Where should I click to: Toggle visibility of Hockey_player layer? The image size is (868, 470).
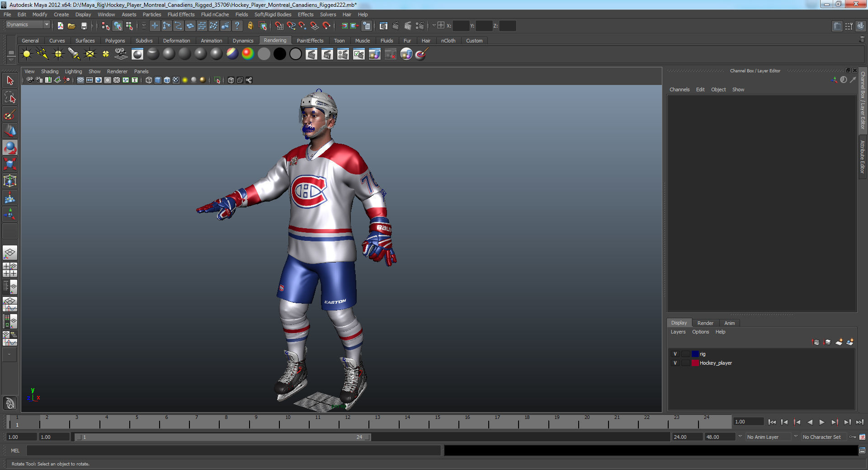[675, 363]
